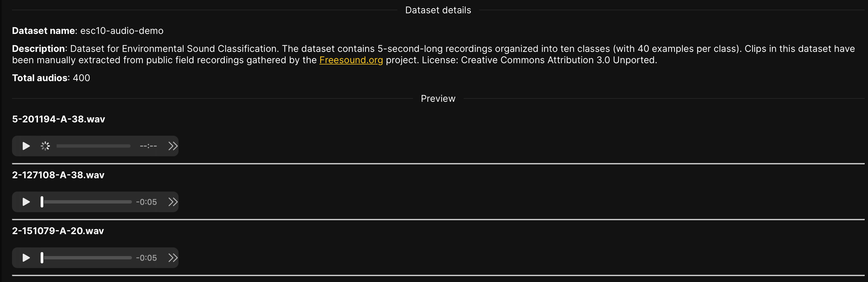Select the filename 2-151079-A-20.wav

58,230
